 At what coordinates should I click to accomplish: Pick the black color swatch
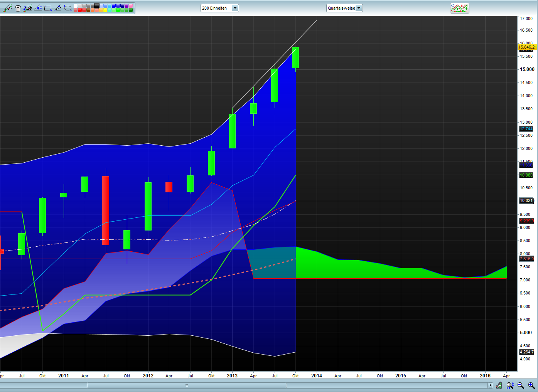[x=97, y=6]
